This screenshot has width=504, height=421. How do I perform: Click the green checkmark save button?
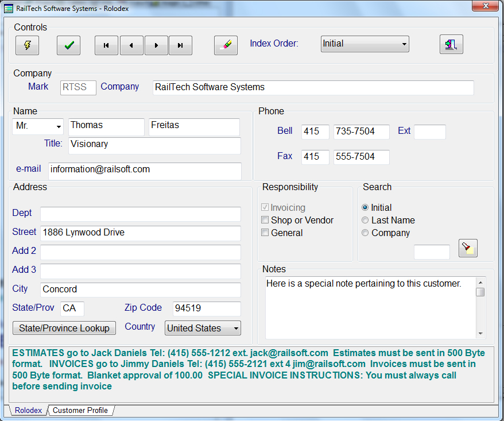pyautogui.click(x=68, y=45)
